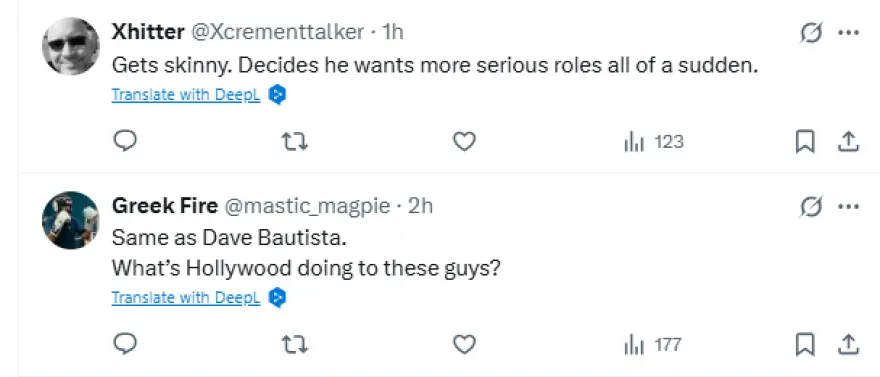Image resolution: width=880 pixels, height=377 pixels.
Task: Like Greek Fire's tweet
Action: 464,344
